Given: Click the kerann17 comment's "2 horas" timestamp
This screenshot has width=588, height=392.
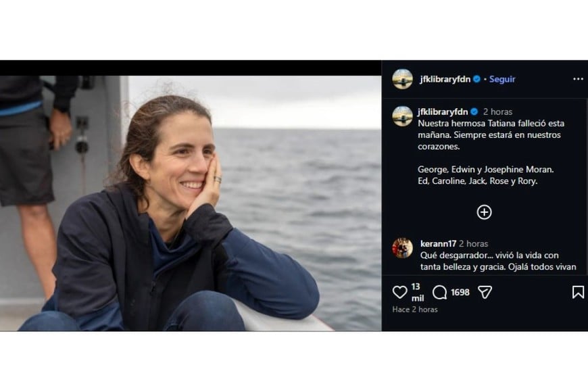Looking at the screenshot, I should pos(473,243).
